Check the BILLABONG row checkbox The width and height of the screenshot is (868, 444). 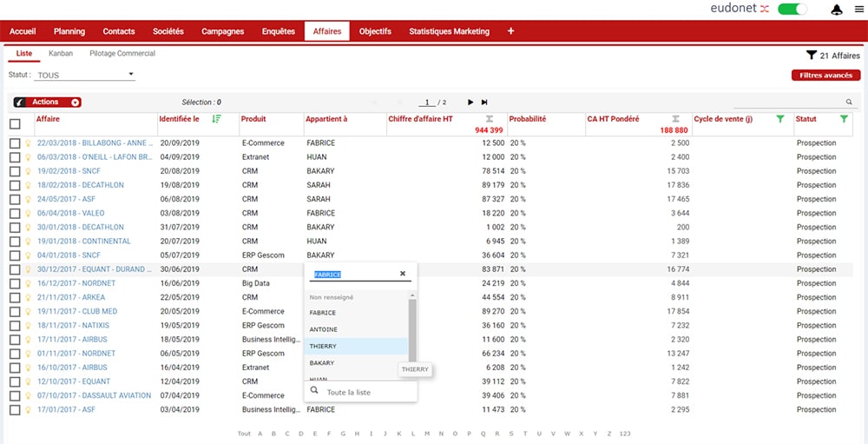pos(15,143)
